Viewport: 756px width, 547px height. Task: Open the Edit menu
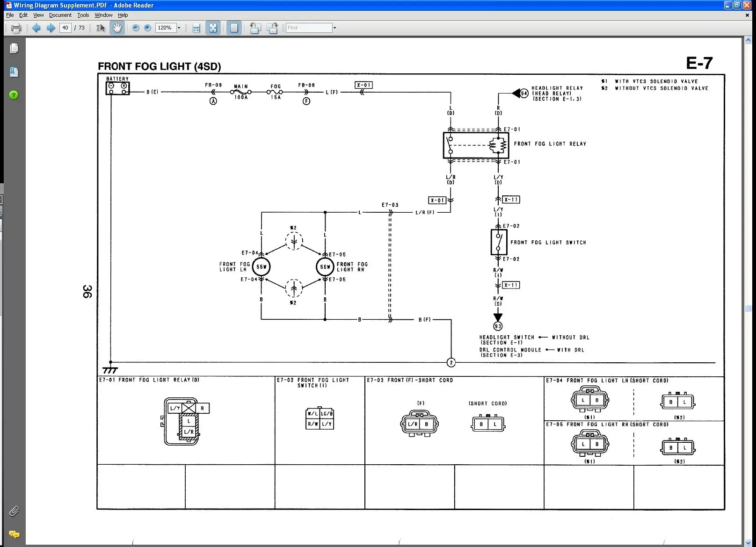[23, 15]
